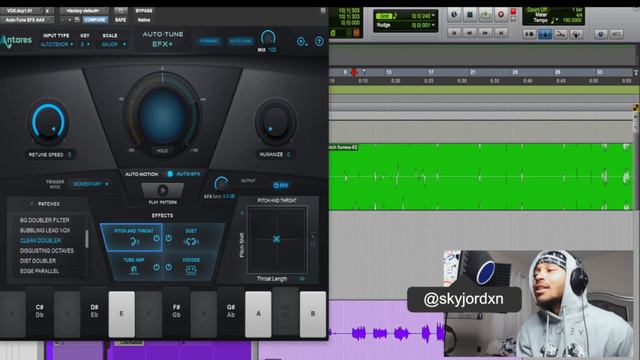Select DIST DOUBLER patch
Viewport: 640px width, 360px height.
[x=38, y=261]
